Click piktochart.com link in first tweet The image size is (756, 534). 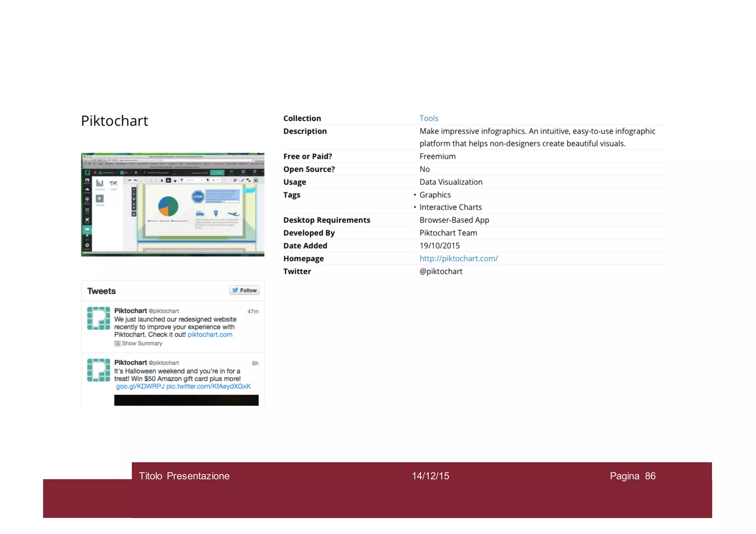pos(210,335)
